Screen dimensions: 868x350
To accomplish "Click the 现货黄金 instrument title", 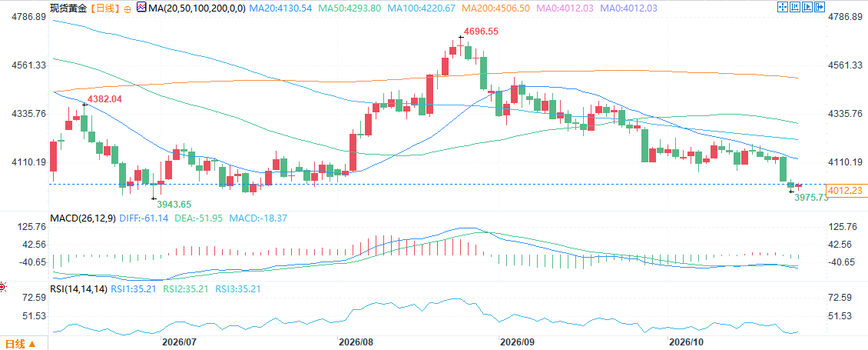I will pos(67,8).
